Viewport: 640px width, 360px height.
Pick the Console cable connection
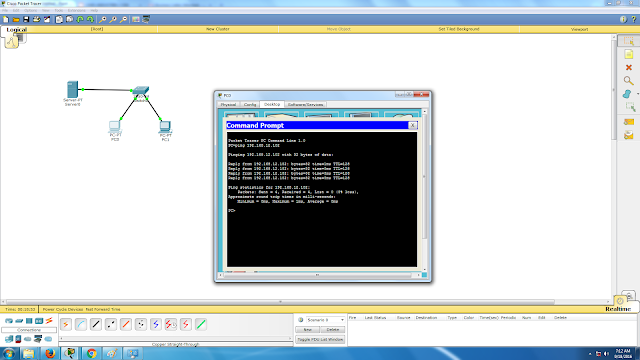click(81, 324)
